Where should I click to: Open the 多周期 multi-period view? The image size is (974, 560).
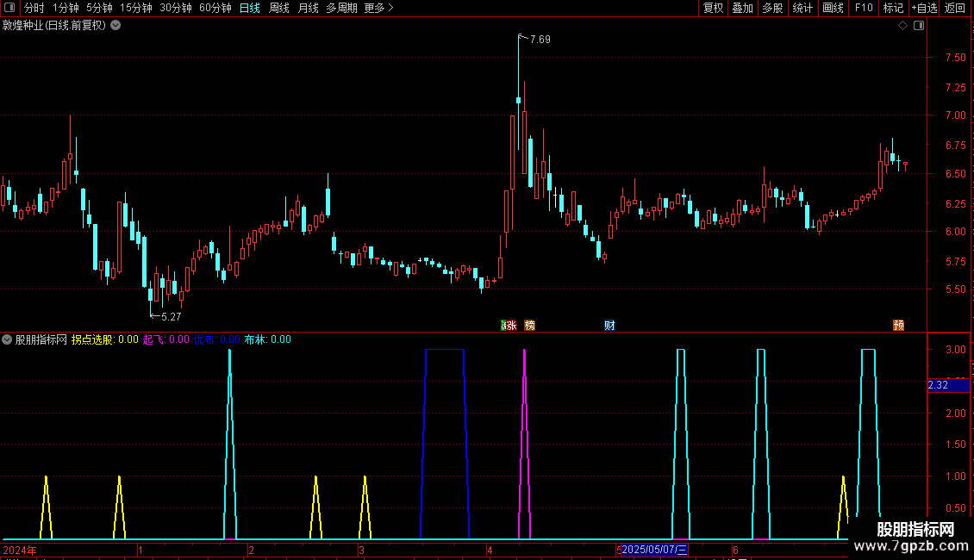coord(341,8)
